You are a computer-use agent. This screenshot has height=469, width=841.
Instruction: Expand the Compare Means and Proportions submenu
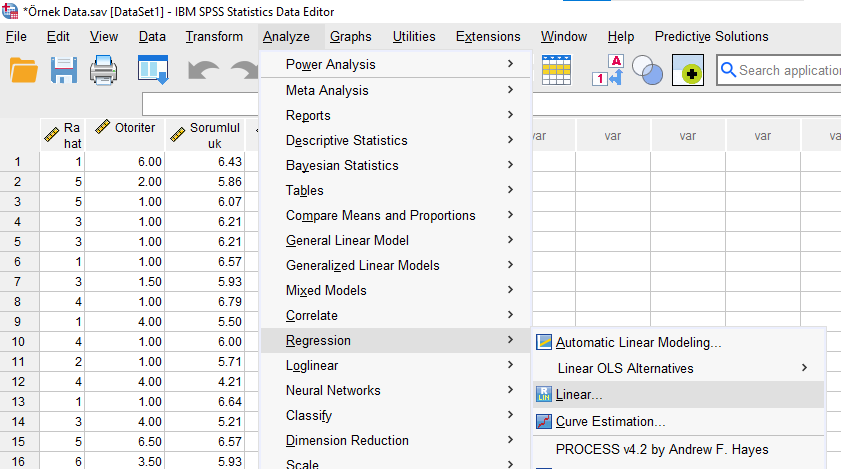click(x=380, y=215)
